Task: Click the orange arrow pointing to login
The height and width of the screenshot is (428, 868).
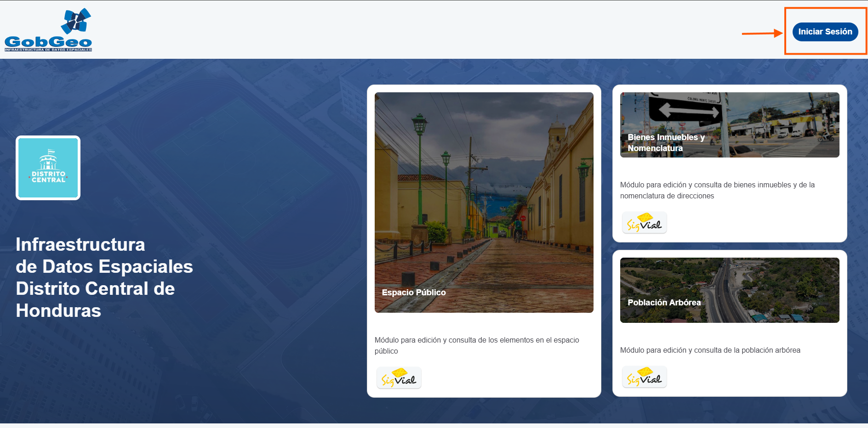Action: click(762, 33)
